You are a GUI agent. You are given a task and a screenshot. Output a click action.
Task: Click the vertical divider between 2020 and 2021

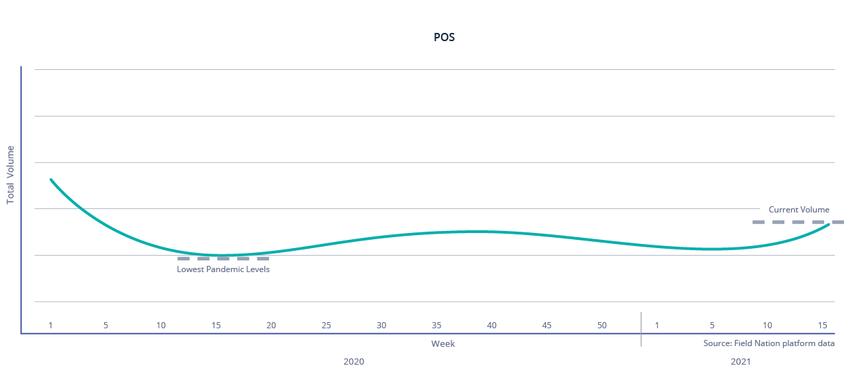(641, 329)
